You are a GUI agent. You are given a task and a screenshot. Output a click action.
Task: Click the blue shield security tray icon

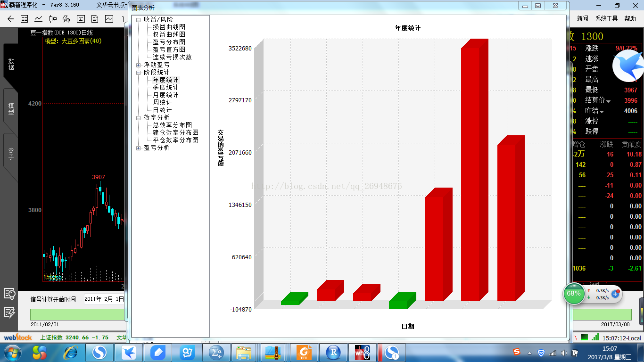coord(541,353)
